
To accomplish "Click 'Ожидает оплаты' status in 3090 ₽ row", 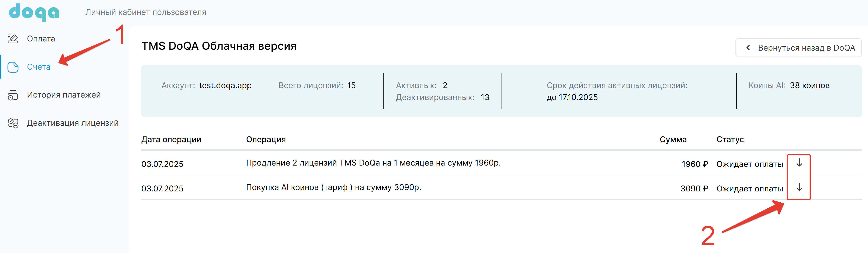I will 749,189.
